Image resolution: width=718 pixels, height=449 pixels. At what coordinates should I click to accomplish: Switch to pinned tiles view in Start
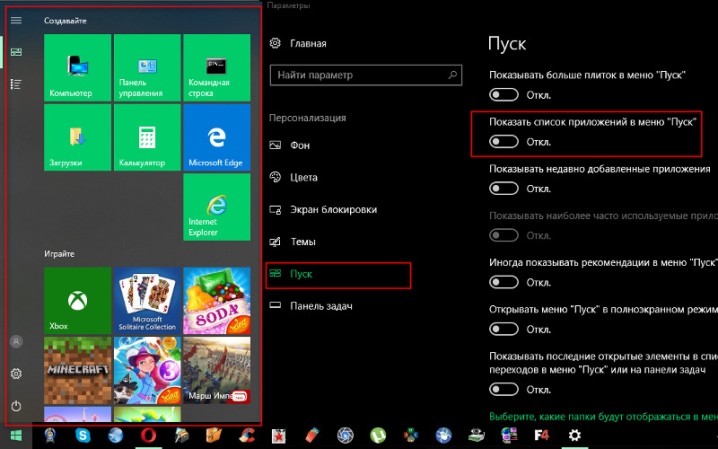[16, 52]
